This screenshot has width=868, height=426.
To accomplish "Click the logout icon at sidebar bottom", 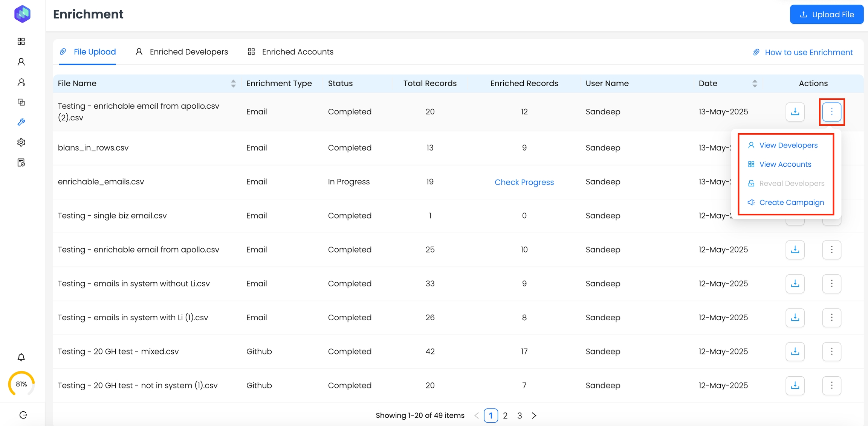I will (x=23, y=415).
